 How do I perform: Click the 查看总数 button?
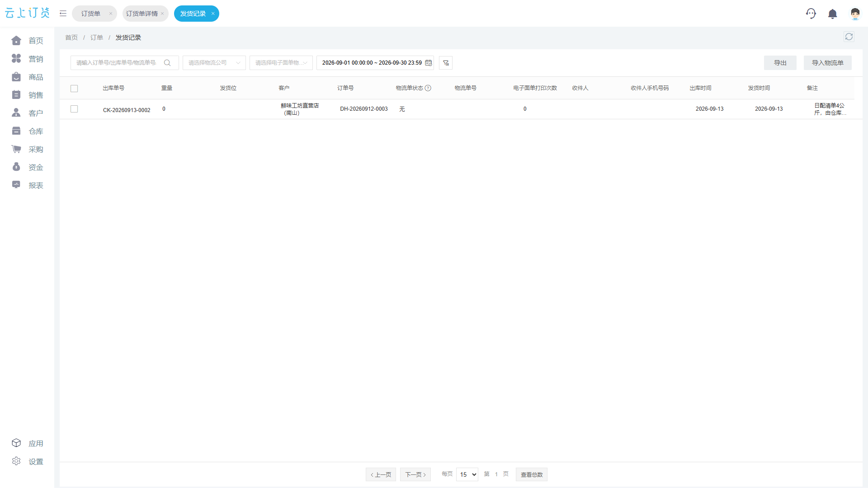tap(532, 474)
